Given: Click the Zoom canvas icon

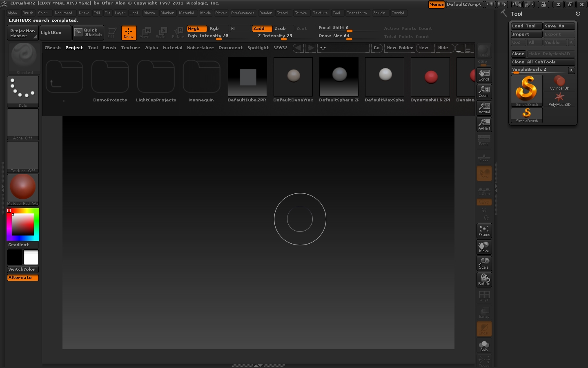Looking at the screenshot, I should coord(484,91).
